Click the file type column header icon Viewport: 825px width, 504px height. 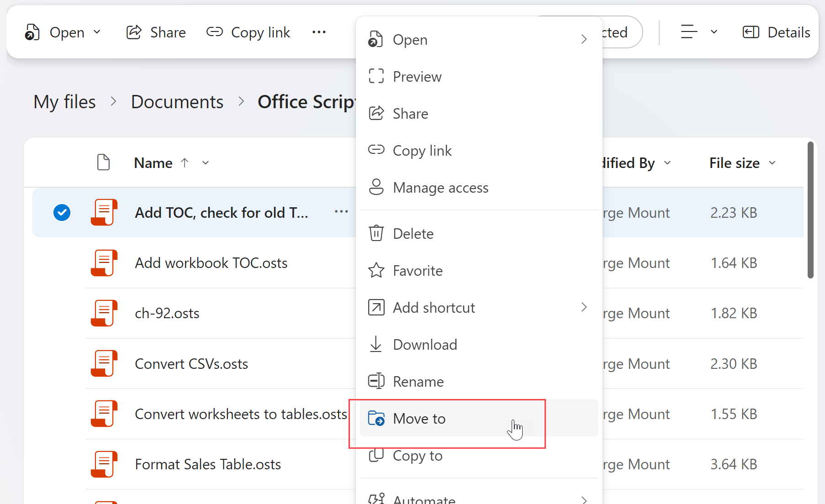[104, 163]
